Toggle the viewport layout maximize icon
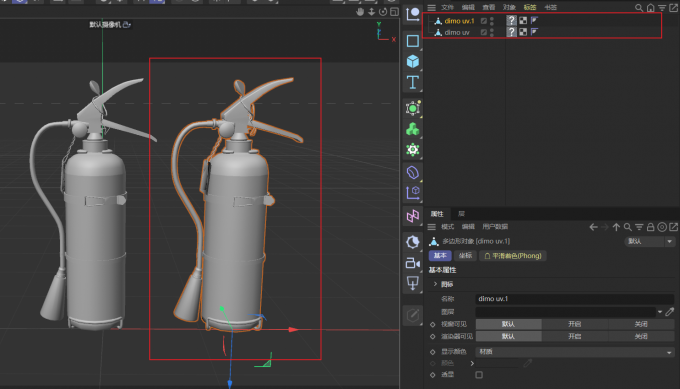The height and width of the screenshot is (389, 680). (x=394, y=12)
